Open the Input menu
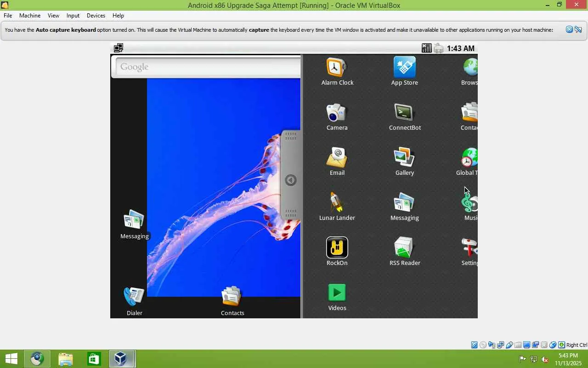 tap(73, 15)
